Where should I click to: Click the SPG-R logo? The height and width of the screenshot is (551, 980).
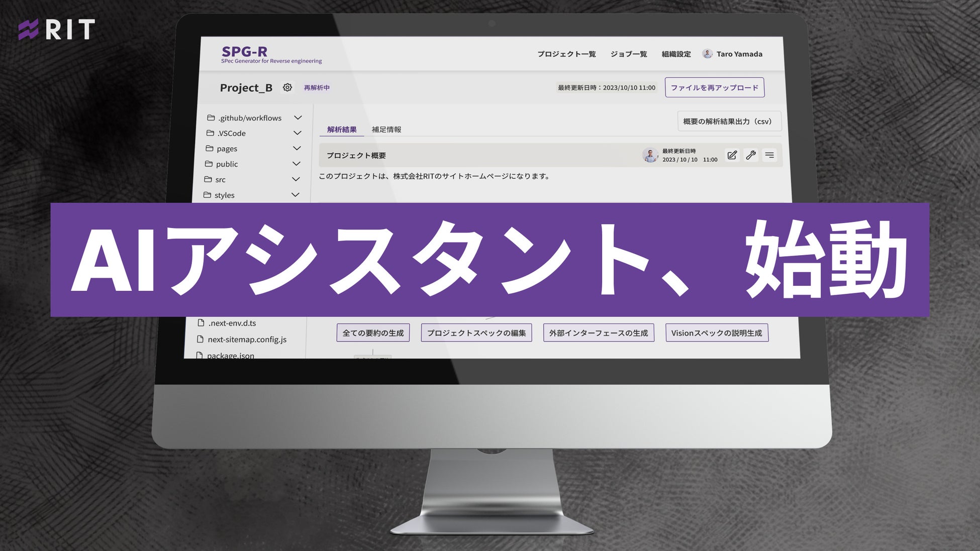click(x=245, y=52)
